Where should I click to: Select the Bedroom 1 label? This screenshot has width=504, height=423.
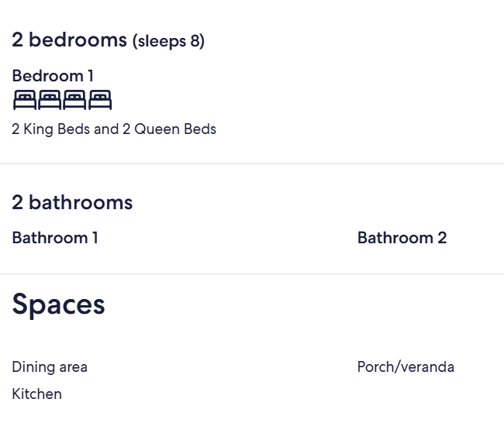53,76
